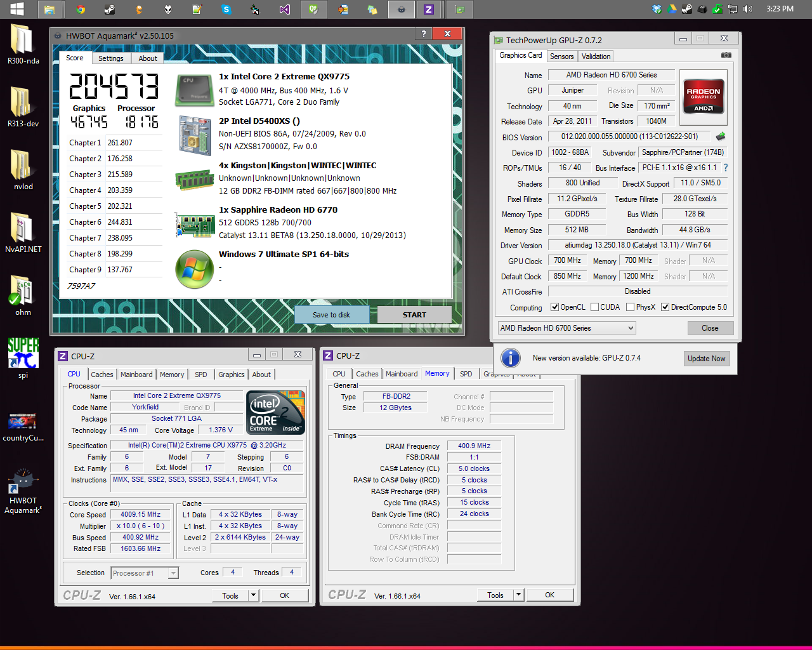Open the countryCu... desktop icon
Image resolution: width=812 pixels, height=650 pixels.
click(23, 427)
